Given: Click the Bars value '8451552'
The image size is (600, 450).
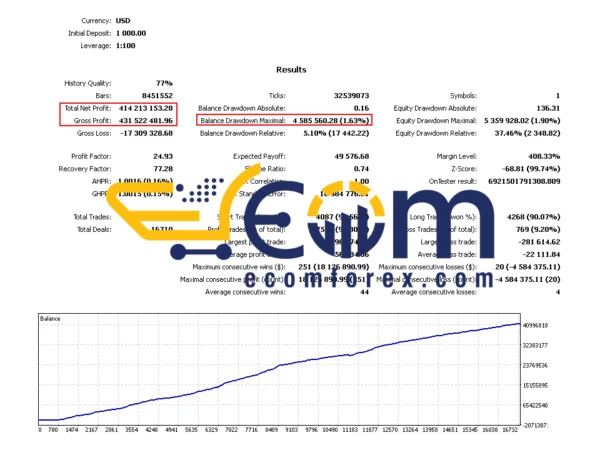Looking at the screenshot, I should [x=157, y=96].
